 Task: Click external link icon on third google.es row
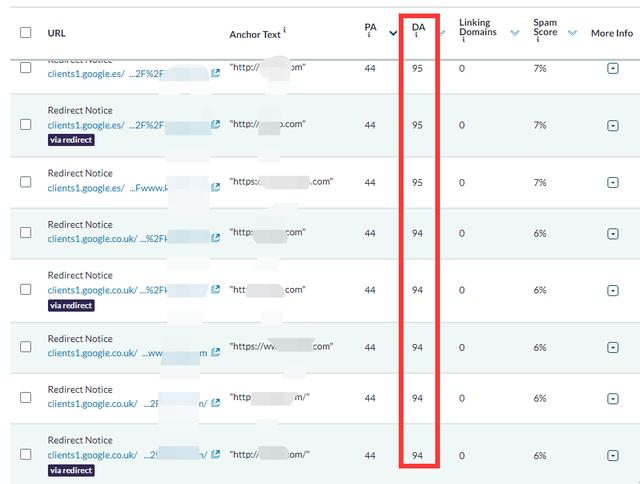pos(216,187)
